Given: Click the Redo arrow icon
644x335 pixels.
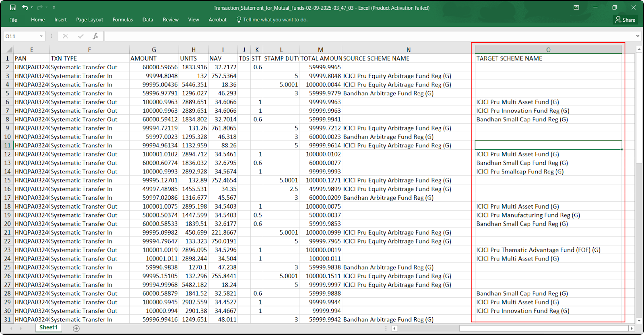Looking at the screenshot, I should (39, 8).
